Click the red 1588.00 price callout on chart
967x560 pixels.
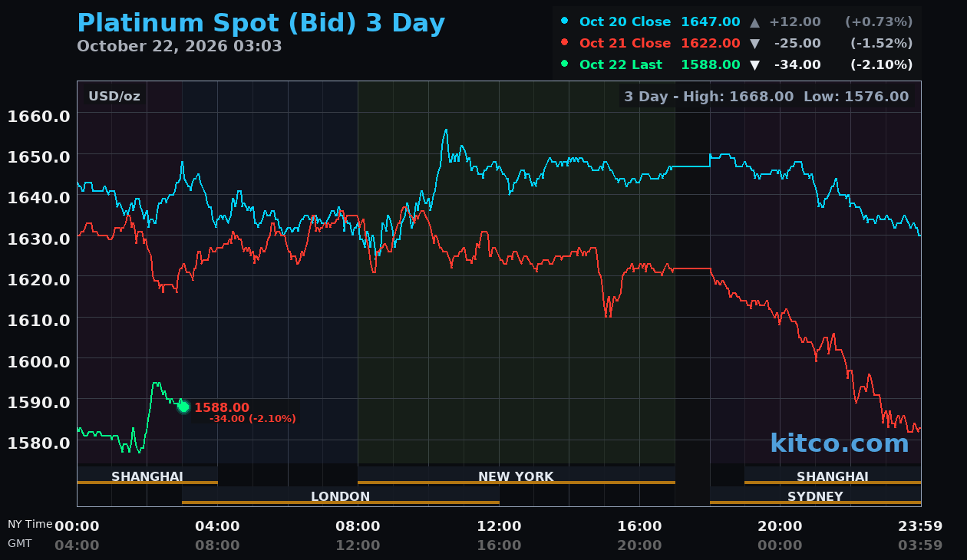[222, 408]
